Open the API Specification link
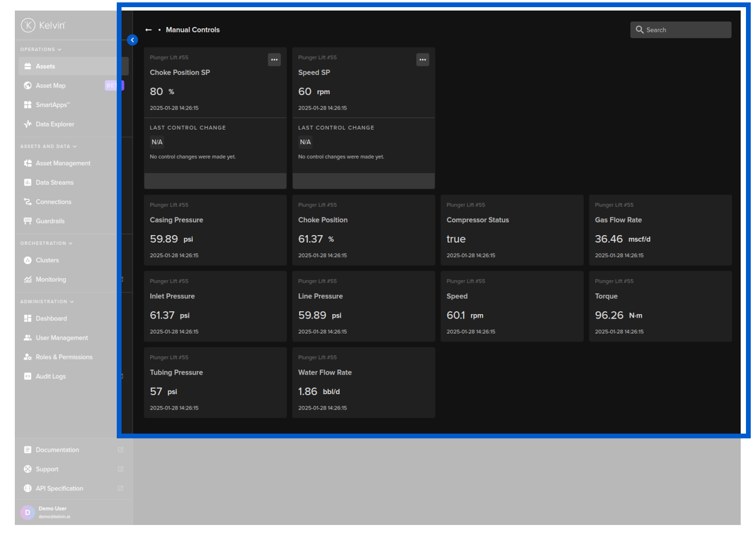This screenshot has width=756, height=536. click(x=59, y=488)
